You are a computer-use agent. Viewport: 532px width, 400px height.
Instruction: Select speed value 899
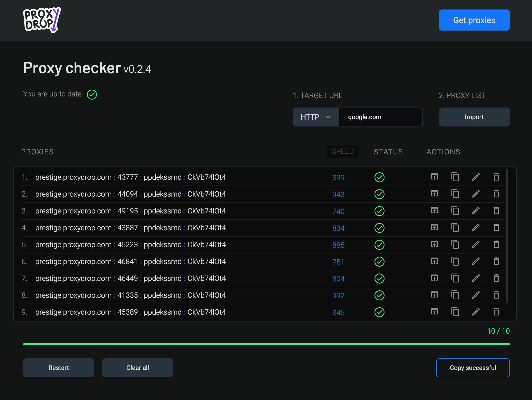click(x=338, y=178)
